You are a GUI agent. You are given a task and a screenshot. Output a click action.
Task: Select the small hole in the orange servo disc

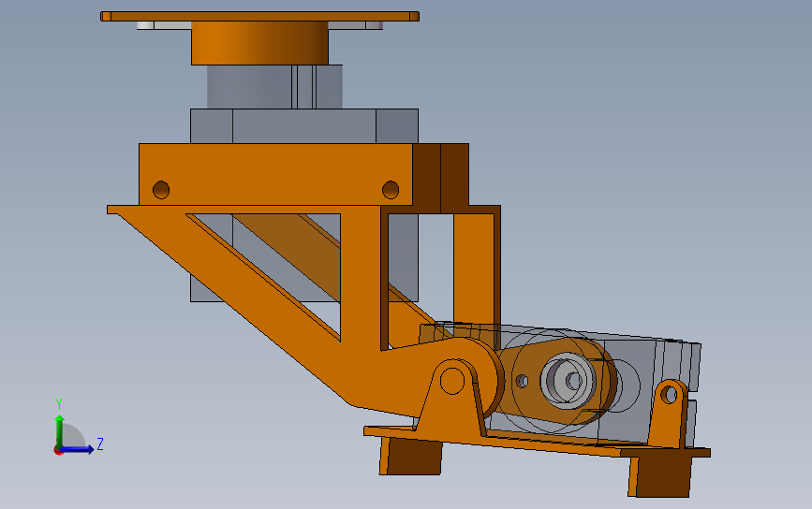(522, 381)
